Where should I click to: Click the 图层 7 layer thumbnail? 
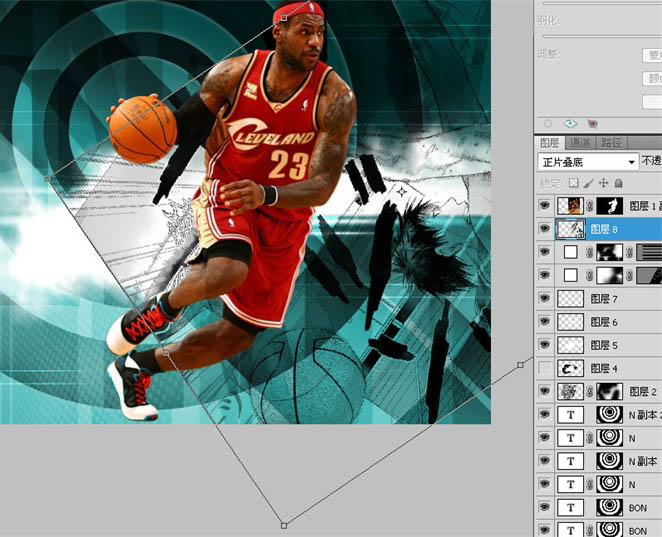571,299
